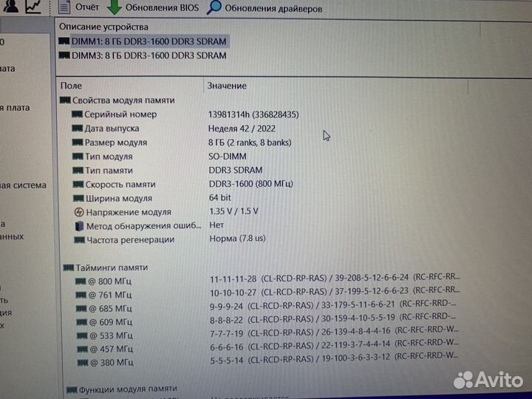This screenshot has width=532, height=399.
Task: Open the graph chart toolbar icon
Action: [33, 7]
